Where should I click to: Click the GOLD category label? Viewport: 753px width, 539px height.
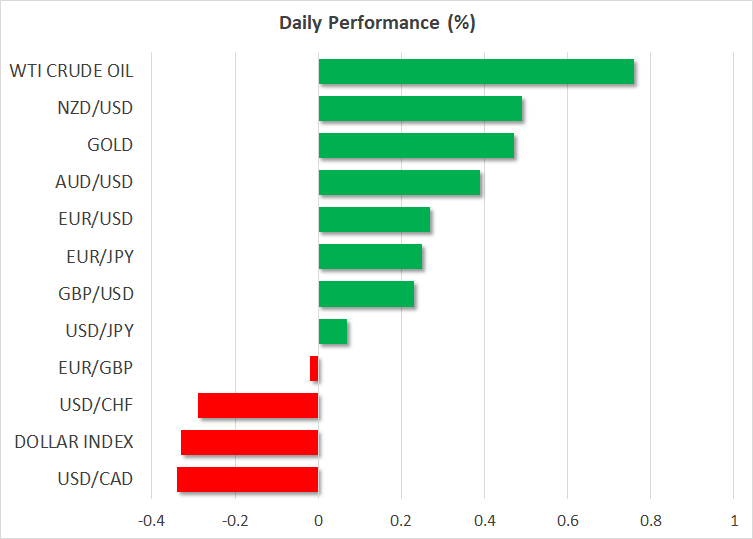click(x=110, y=145)
